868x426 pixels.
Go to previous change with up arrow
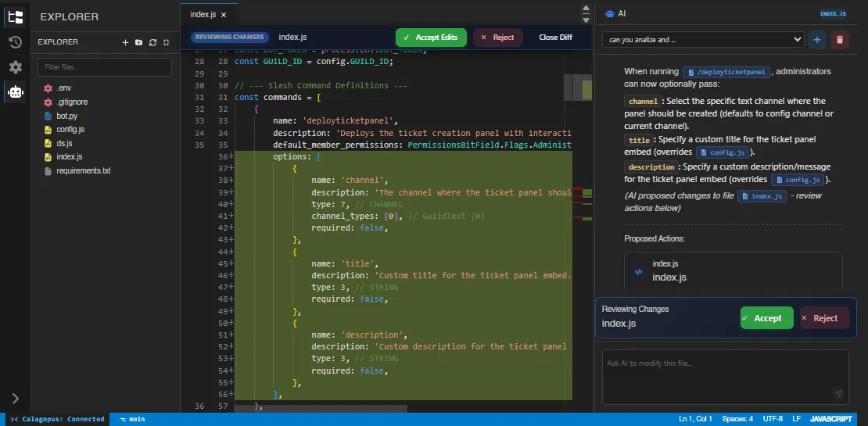pyautogui.click(x=586, y=9)
